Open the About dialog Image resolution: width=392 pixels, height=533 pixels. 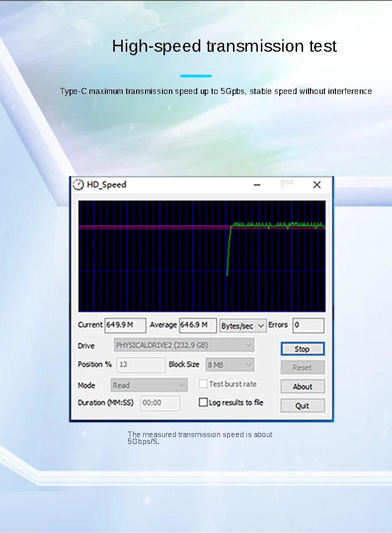pos(302,386)
